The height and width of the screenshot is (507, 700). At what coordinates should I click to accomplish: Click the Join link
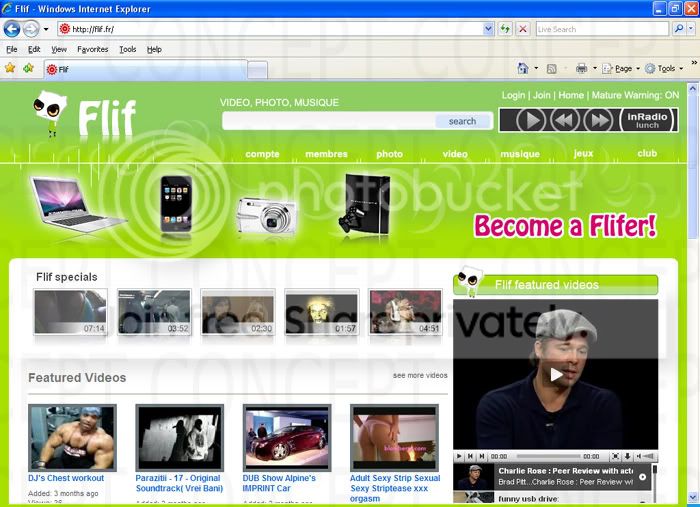click(x=542, y=95)
